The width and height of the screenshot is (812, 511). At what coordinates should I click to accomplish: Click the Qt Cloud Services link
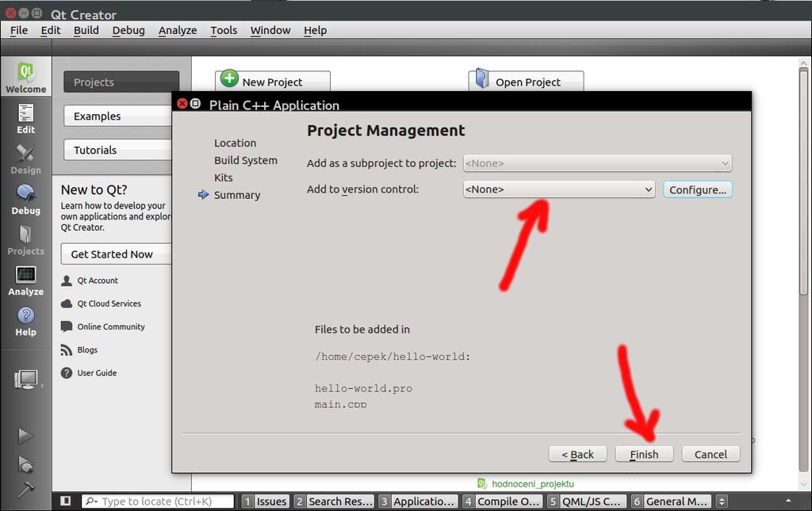tap(109, 303)
